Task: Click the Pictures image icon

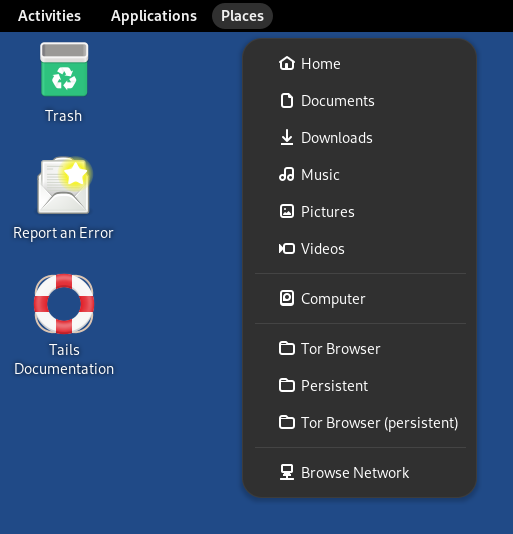Action: click(x=286, y=211)
